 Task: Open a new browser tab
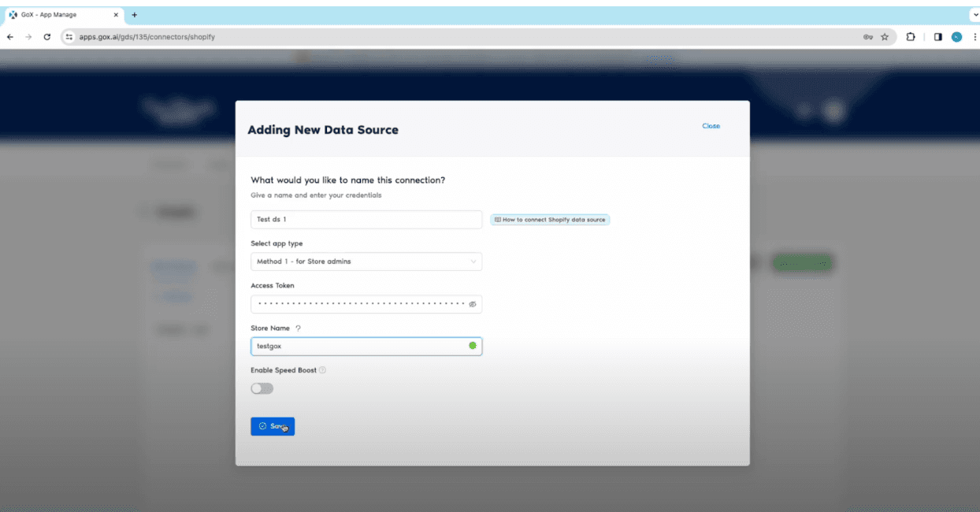[134, 15]
